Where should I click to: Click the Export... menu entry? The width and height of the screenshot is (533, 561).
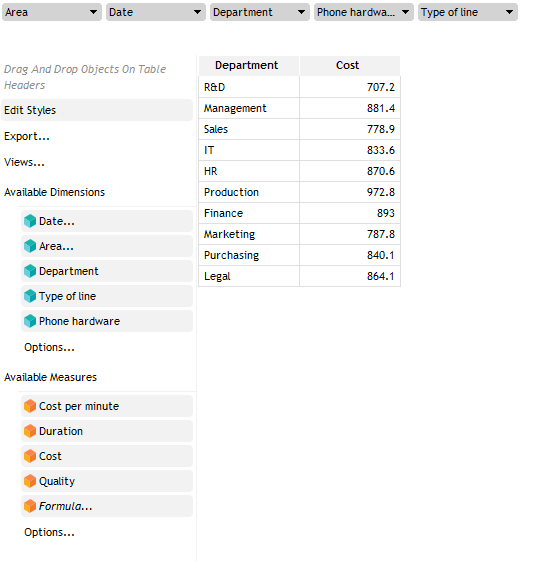27,136
